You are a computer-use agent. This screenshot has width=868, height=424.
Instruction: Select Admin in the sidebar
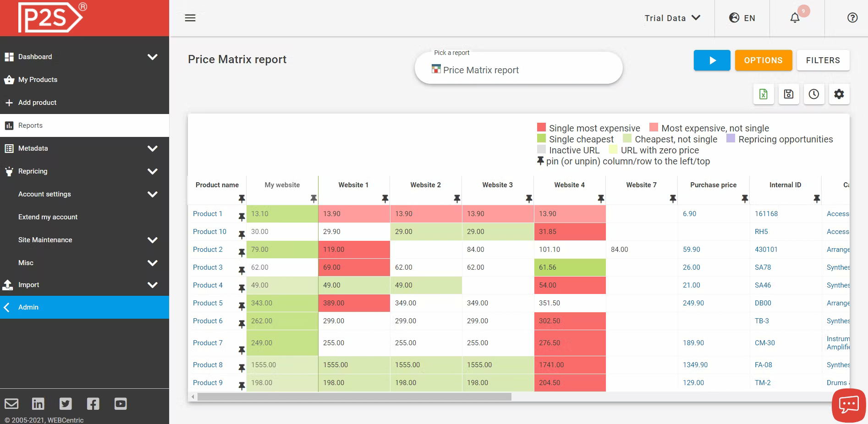click(x=28, y=307)
